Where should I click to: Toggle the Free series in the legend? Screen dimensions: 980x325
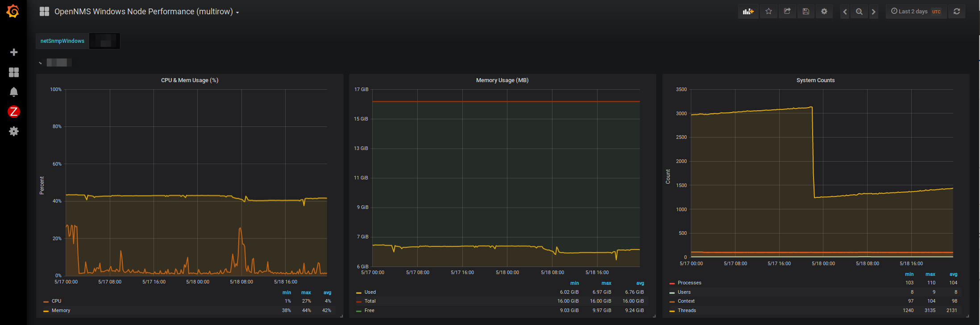[370, 311]
